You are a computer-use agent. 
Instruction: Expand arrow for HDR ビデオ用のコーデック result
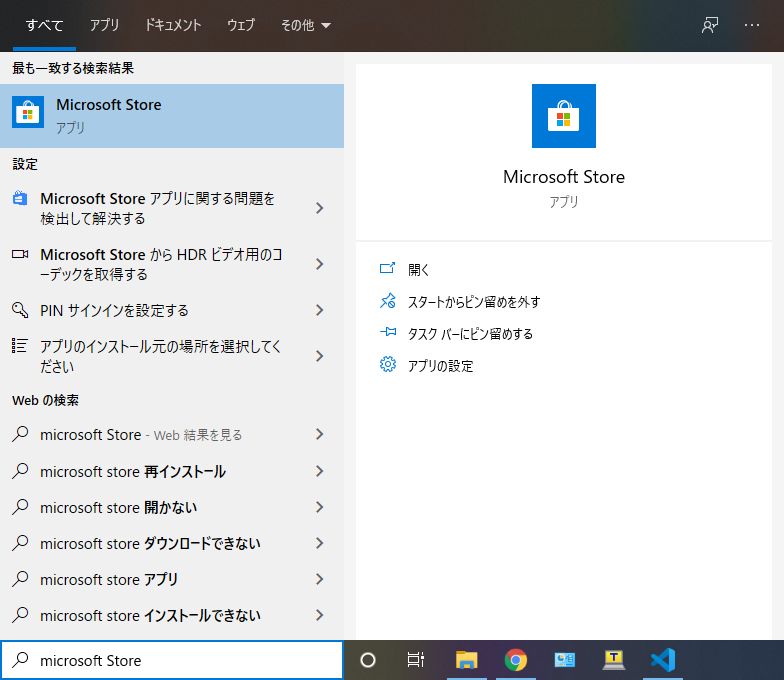[320, 264]
